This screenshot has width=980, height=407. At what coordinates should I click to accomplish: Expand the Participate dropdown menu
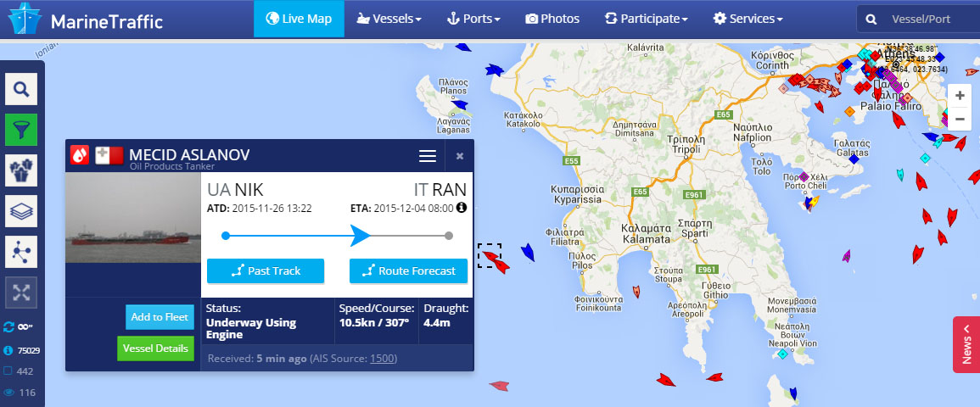coord(647,19)
